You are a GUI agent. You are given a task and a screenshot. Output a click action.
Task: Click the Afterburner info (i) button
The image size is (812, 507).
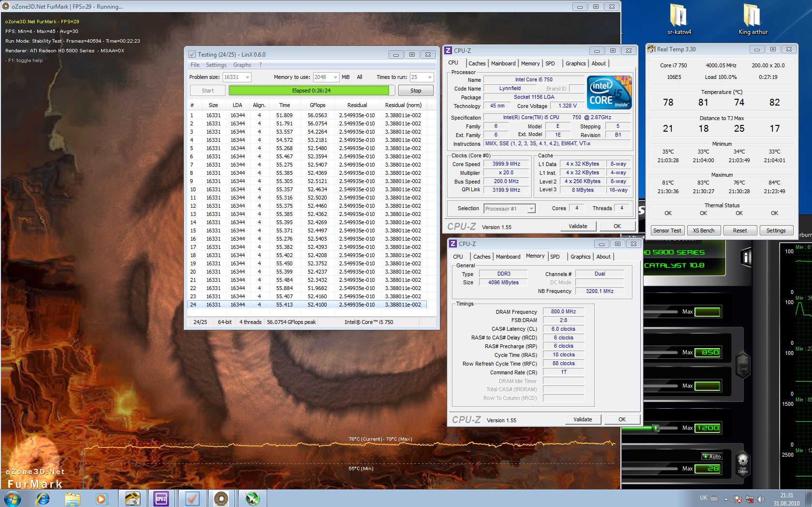pos(746,257)
